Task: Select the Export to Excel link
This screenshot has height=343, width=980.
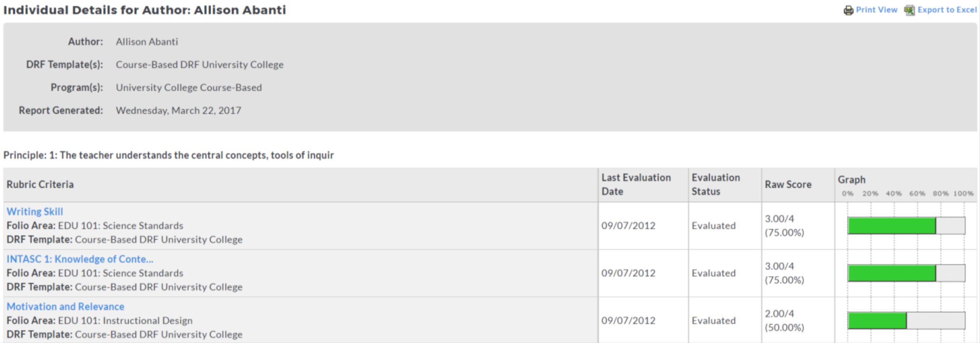Action: [x=947, y=10]
